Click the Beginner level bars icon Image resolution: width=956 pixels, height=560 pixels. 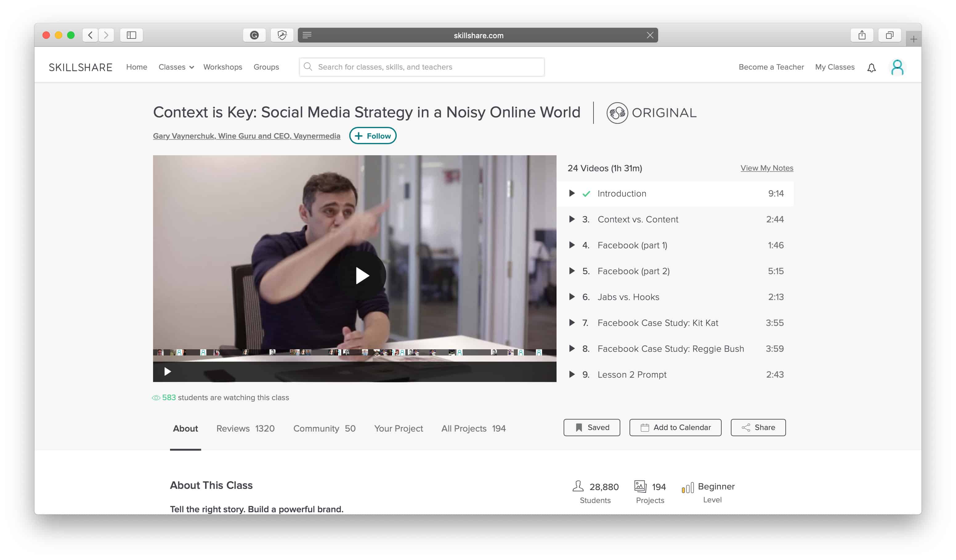click(688, 488)
